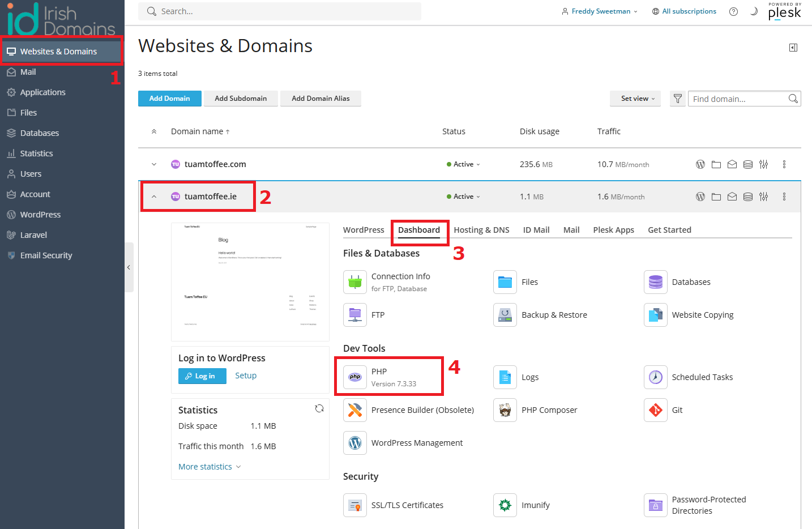Open WordPress Management
The image size is (812, 529).
coord(403,443)
